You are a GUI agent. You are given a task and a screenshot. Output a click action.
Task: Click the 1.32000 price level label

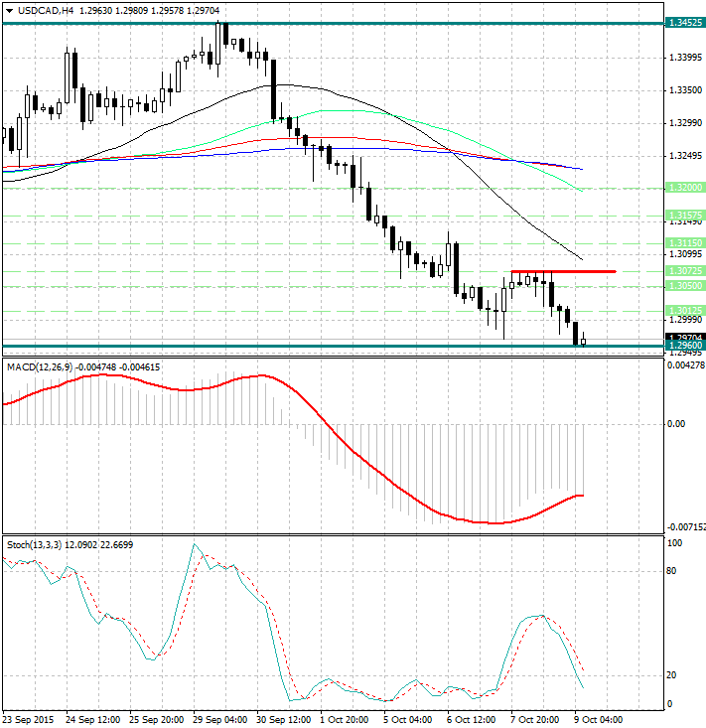click(x=687, y=187)
